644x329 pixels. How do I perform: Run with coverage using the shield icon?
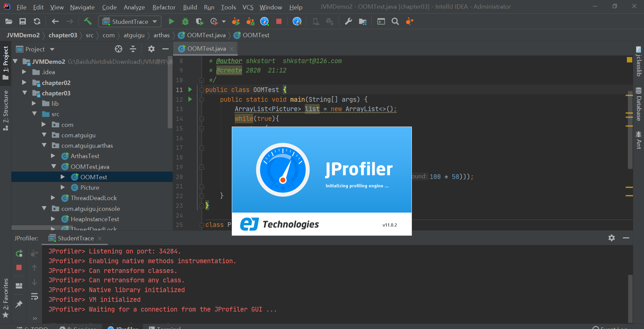[200, 22]
